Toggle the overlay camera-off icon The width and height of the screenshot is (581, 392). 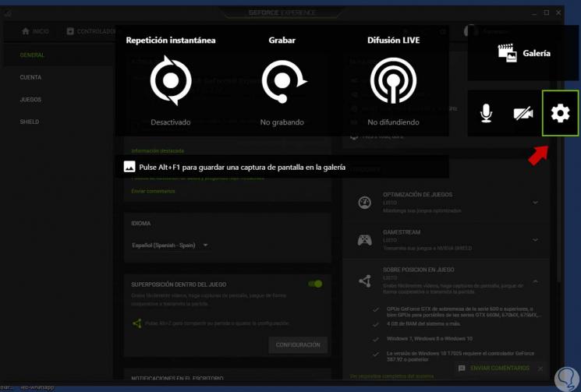click(x=523, y=113)
